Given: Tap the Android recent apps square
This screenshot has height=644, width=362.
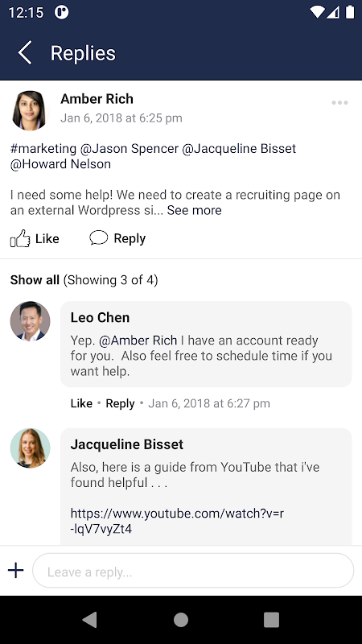Looking at the screenshot, I should coord(271,620).
